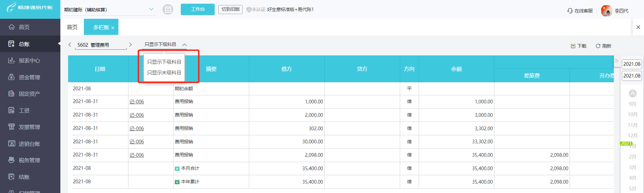Image resolution: width=644 pixels, height=193 pixels.
Task: Expand the 期初建账 accounting period dropdown
Action: coord(151,9)
